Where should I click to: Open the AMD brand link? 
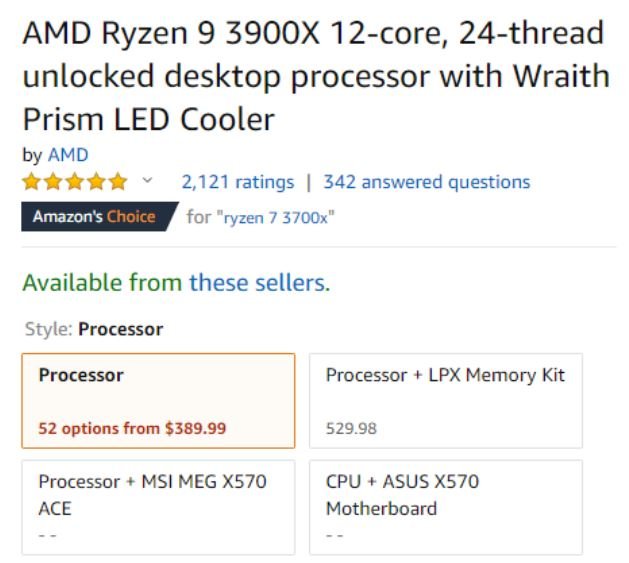(x=68, y=155)
